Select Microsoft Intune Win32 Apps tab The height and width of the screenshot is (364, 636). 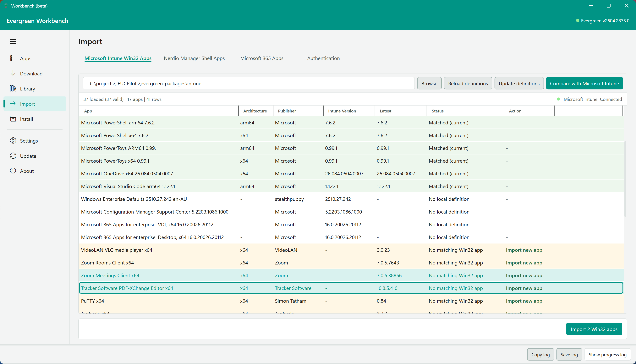[118, 58]
